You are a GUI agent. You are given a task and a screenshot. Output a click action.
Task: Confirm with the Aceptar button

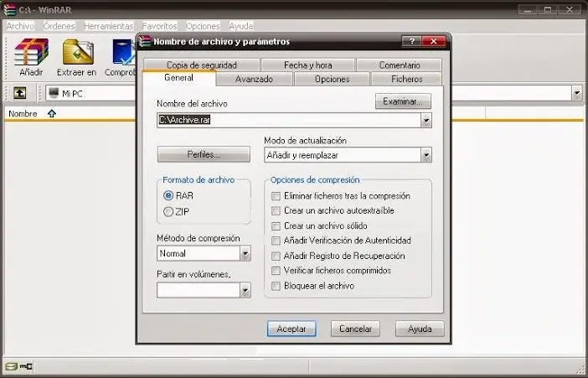pyautogui.click(x=291, y=329)
